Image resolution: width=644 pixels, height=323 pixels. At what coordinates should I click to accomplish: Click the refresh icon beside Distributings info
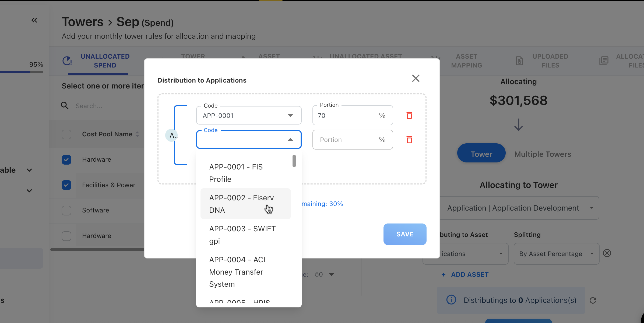click(593, 300)
